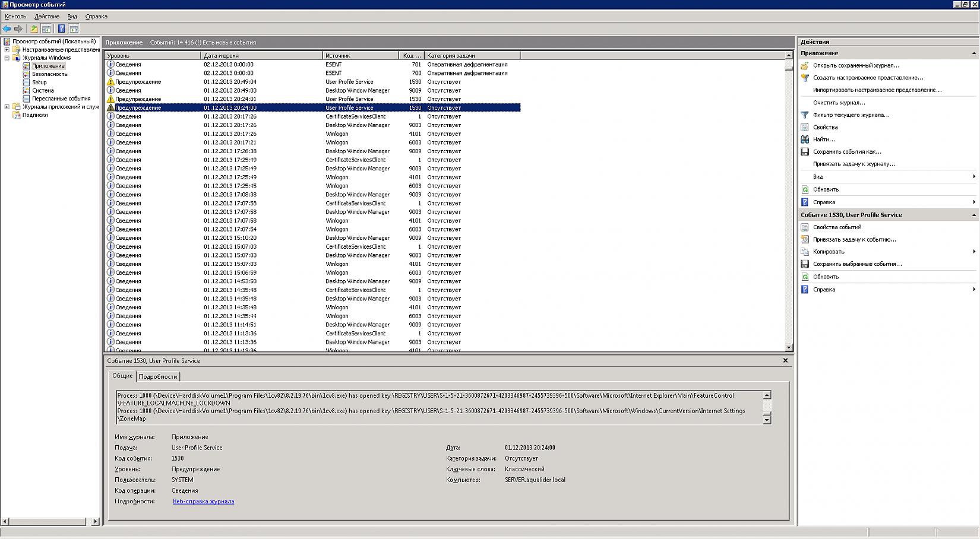Open the Справка submenu arrow under Событие 1530
Screen dimensions: 980x539
click(974, 290)
